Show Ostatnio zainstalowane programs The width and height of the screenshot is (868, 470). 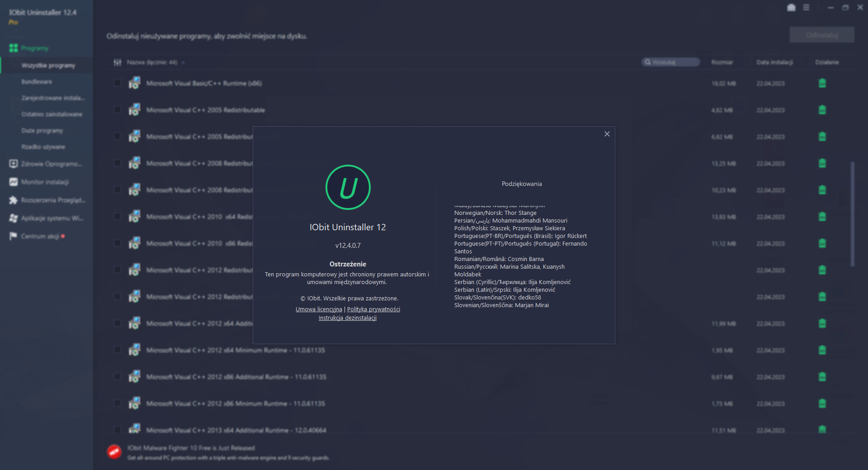tap(52, 114)
